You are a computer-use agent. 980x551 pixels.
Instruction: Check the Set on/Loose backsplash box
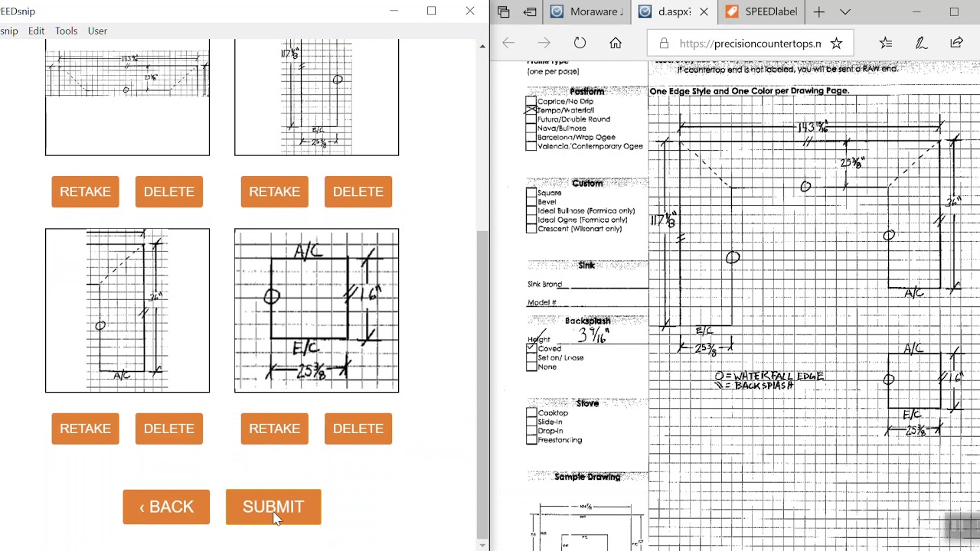coord(531,357)
